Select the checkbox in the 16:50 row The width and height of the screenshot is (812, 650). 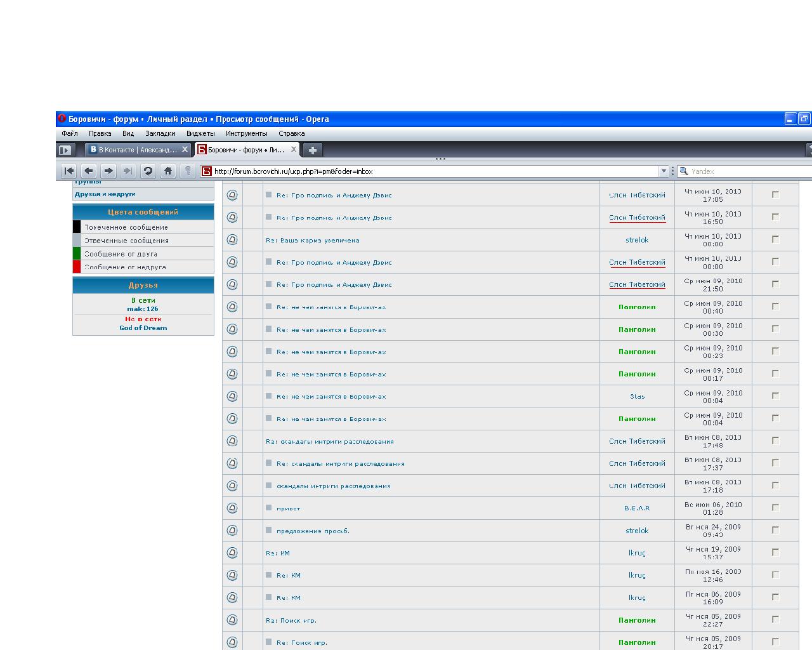(775, 217)
